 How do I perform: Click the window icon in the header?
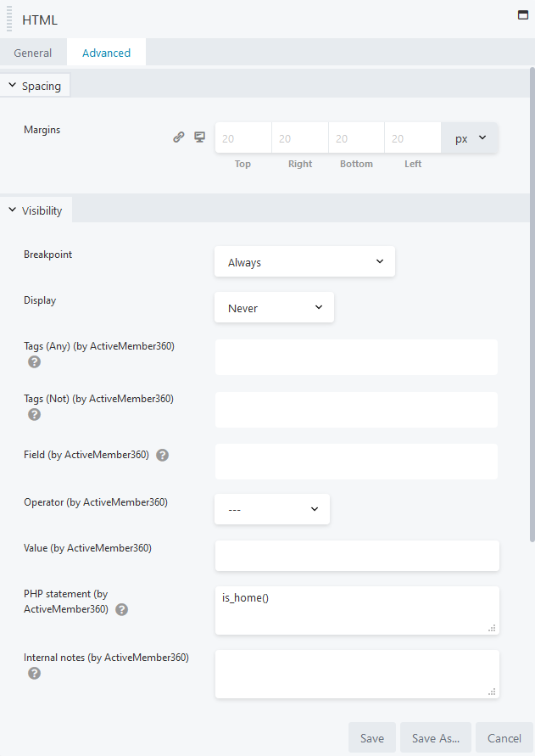pos(522,14)
